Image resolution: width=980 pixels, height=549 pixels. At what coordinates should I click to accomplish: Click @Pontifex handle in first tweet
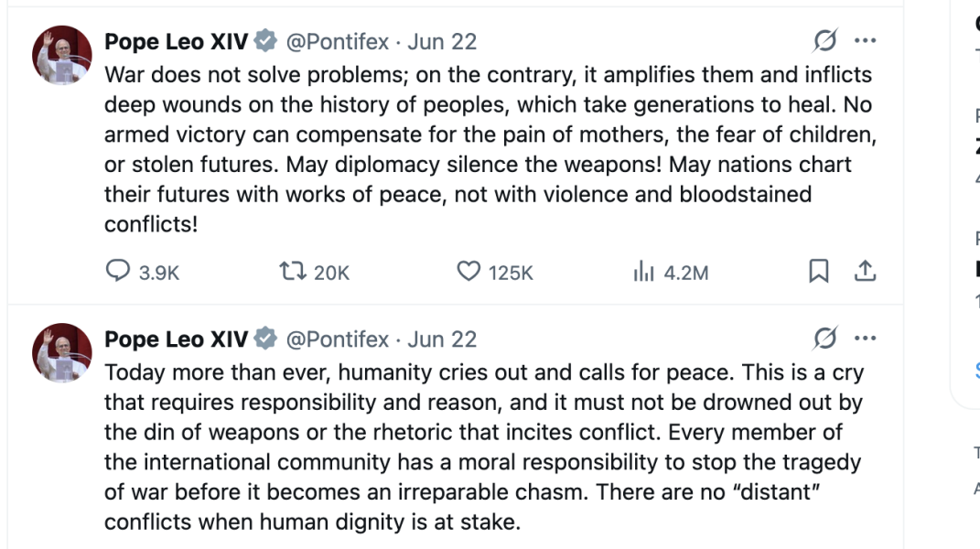point(338,42)
